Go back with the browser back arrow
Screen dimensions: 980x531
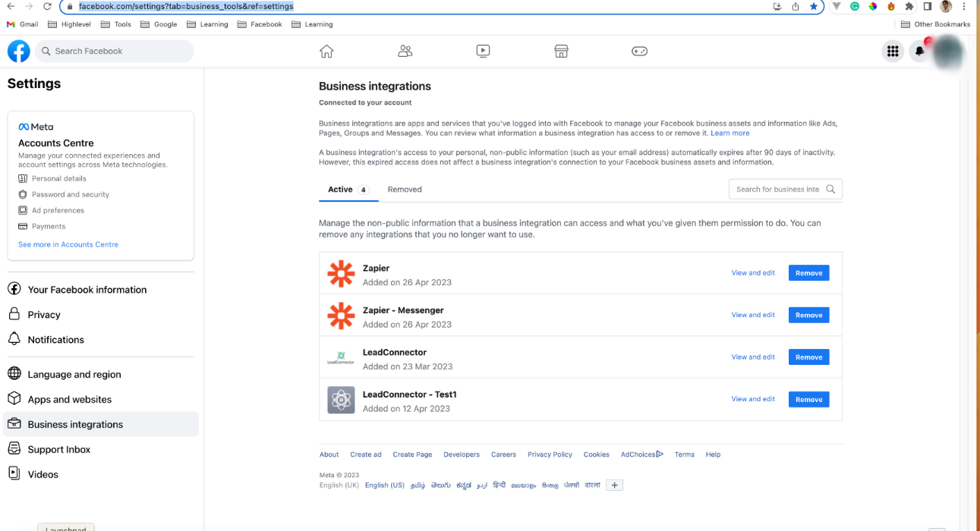(x=11, y=6)
